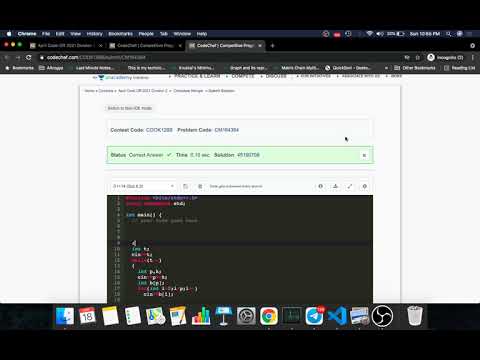Open the View menu
The image size is (480, 360).
75,34
